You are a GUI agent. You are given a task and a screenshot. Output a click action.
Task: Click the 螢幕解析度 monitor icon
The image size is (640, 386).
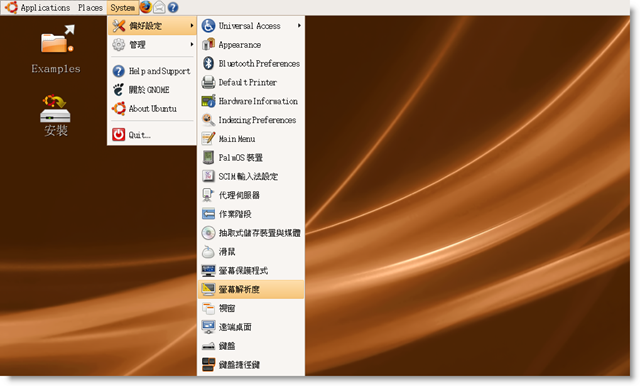coord(208,289)
